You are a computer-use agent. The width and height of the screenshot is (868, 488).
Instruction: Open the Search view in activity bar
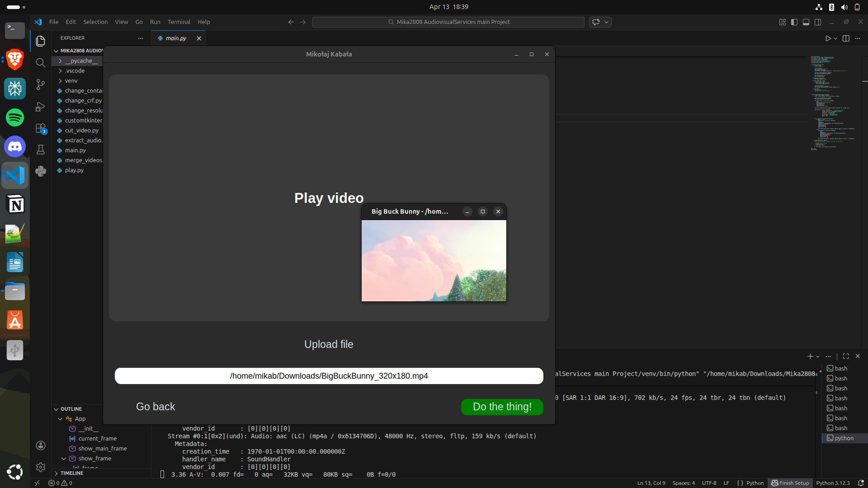[41, 63]
